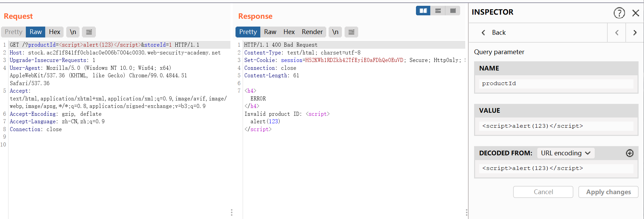The image size is (644, 219).
Task: Switch Request view to Hex tab
Action: pos(54,32)
